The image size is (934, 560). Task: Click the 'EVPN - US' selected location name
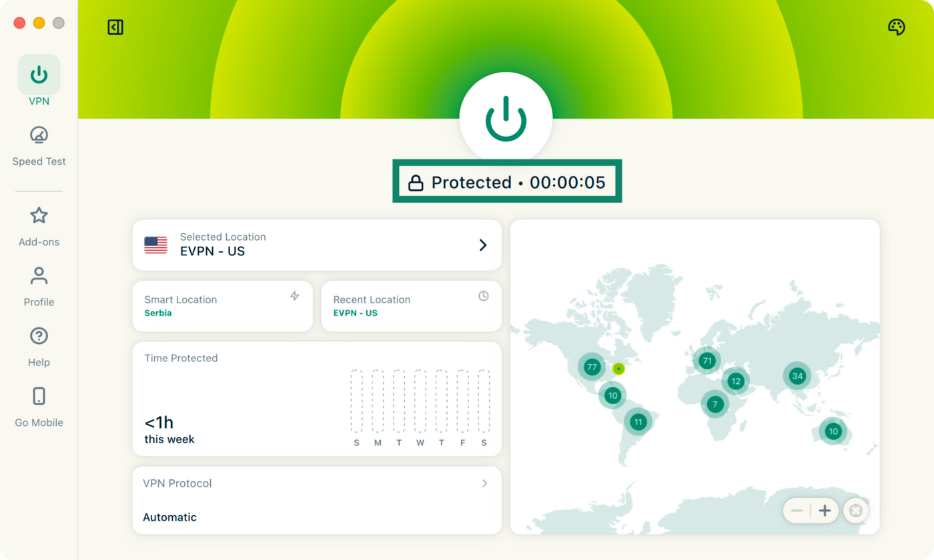[x=212, y=252]
